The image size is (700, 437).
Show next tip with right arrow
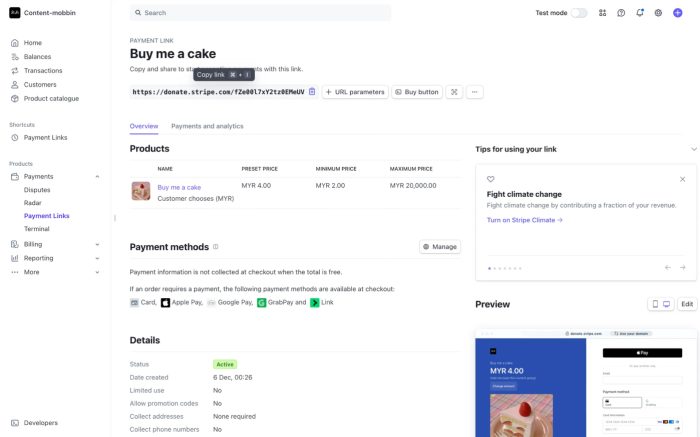click(682, 267)
